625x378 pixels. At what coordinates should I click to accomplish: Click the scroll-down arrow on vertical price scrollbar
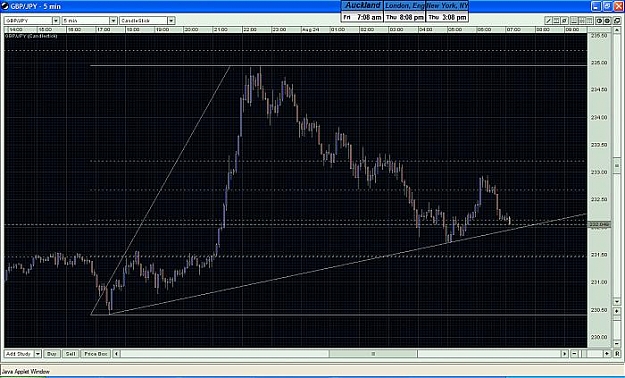(x=617, y=302)
